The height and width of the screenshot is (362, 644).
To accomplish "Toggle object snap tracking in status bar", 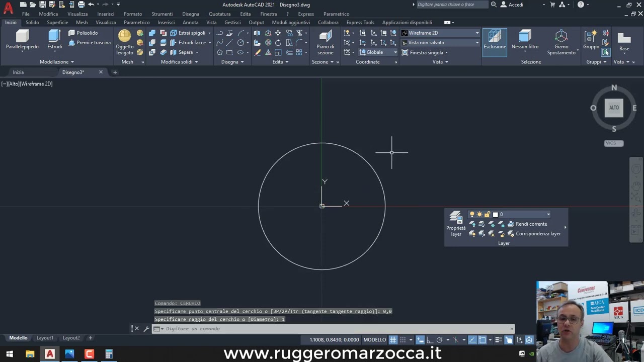I will (x=472, y=340).
